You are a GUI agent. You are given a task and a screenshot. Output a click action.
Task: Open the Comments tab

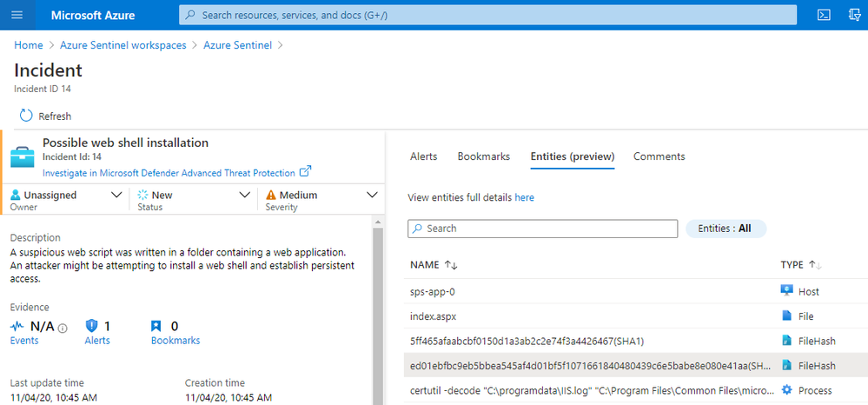coord(659,156)
